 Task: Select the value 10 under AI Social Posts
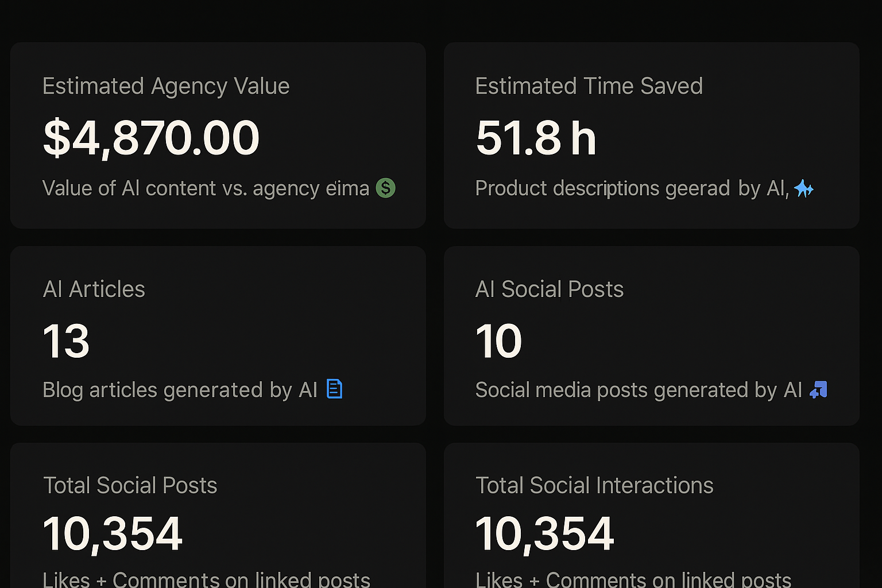[498, 340]
